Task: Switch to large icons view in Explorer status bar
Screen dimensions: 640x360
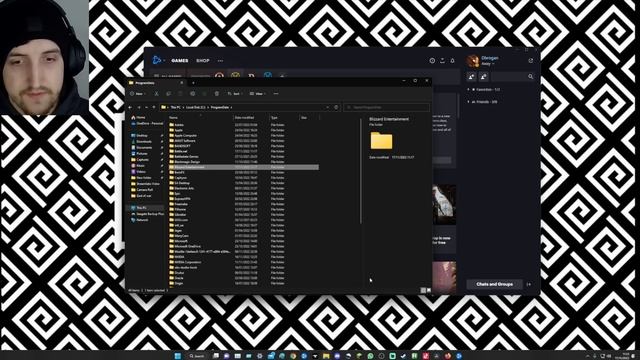Action: tap(429, 290)
